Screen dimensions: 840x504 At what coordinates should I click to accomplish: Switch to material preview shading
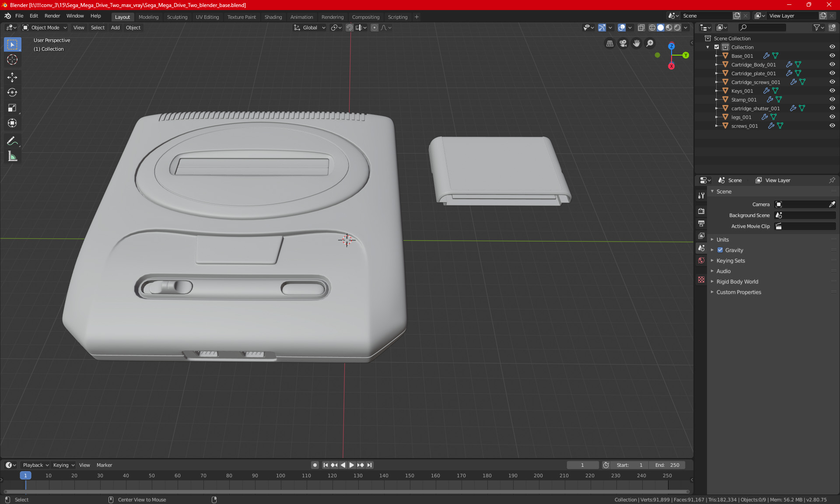(669, 28)
